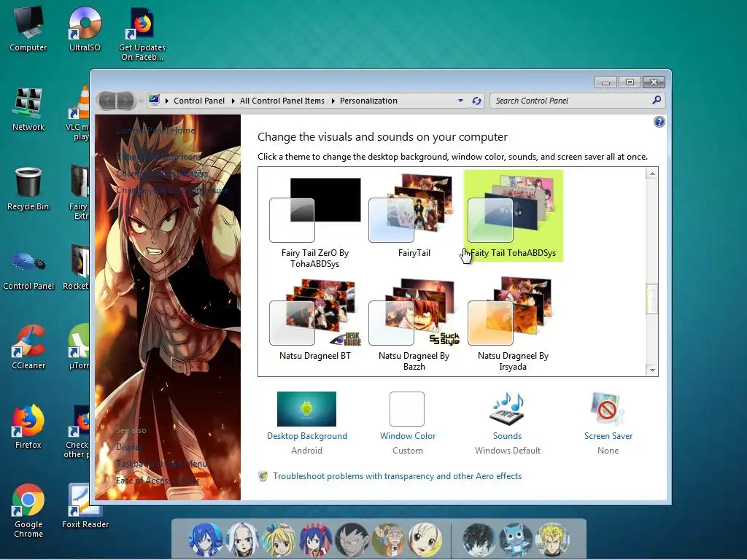Viewport: 747px width, 560px height.
Task: Open Sounds settings
Action: click(508, 423)
